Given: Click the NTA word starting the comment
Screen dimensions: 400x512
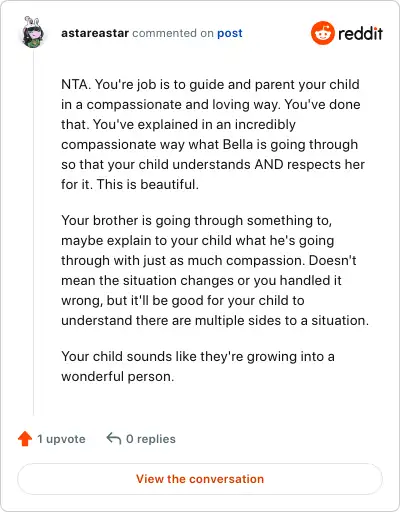Looking at the screenshot, I should tap(75, 84).
